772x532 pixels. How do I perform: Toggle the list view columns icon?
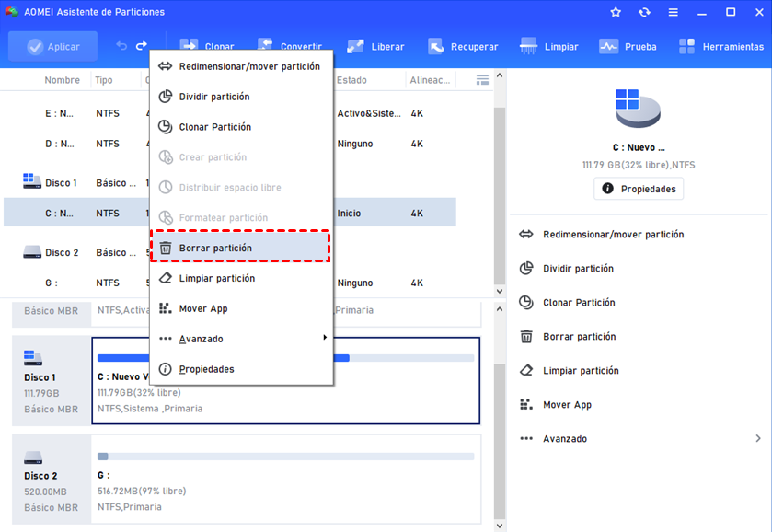coord(482,80)
